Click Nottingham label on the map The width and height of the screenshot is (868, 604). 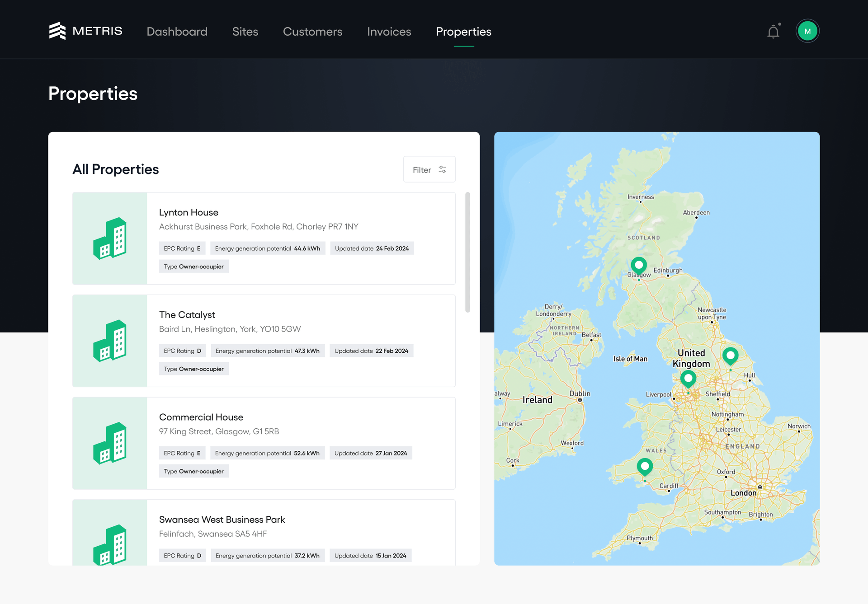point(727,414)
